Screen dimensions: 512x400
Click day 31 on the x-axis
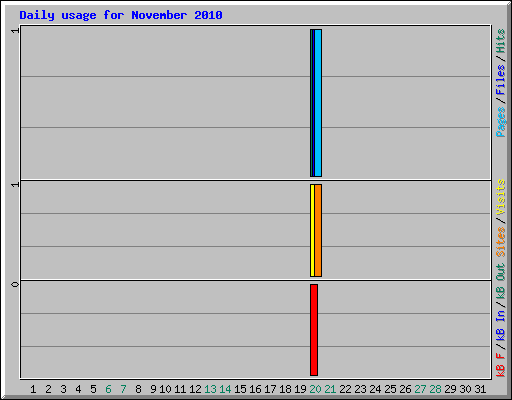tap(480, 389)
